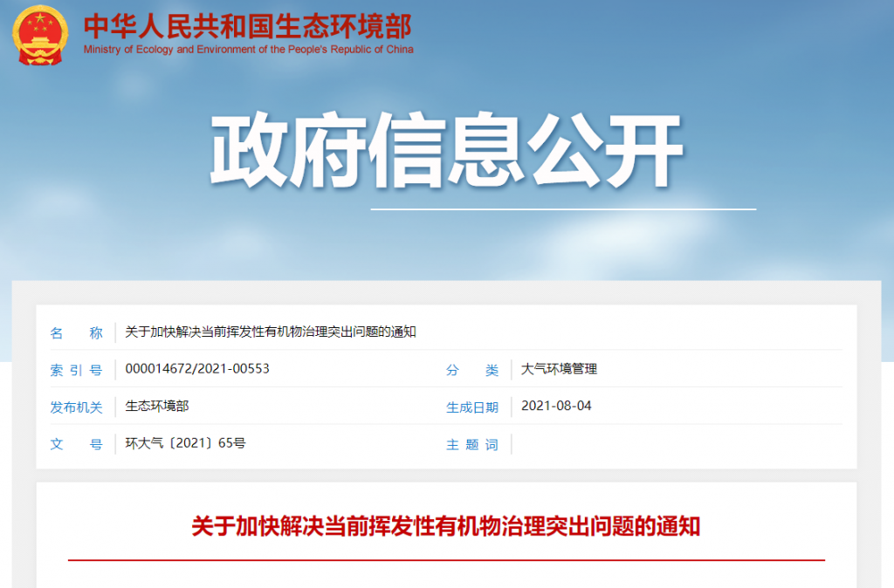Select the 名称 field label
The width and height of the screenshot is (894, 588).
77,332
